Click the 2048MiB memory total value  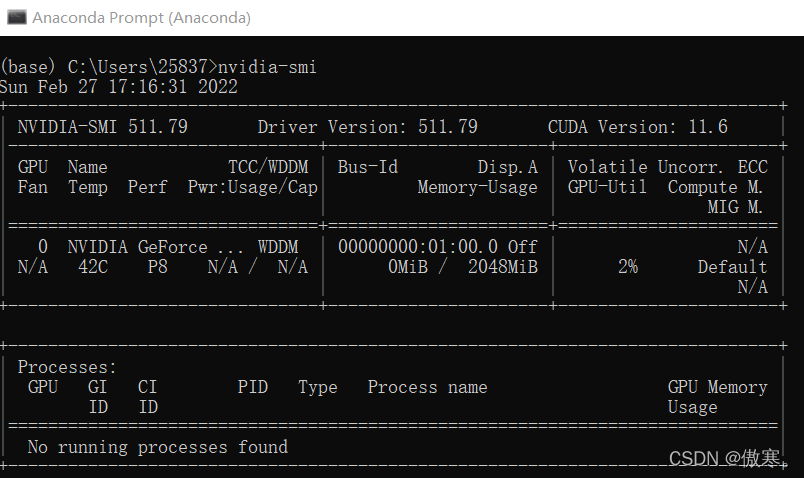502,267
